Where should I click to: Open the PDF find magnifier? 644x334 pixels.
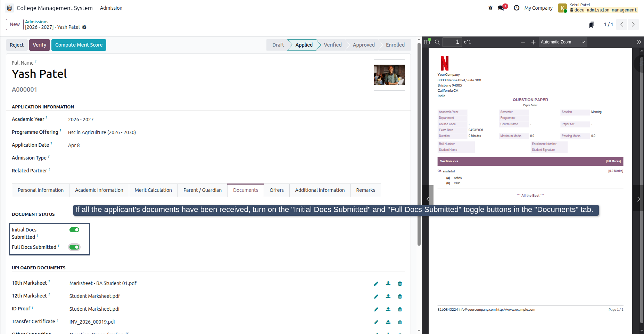click(x=437, y=42)
